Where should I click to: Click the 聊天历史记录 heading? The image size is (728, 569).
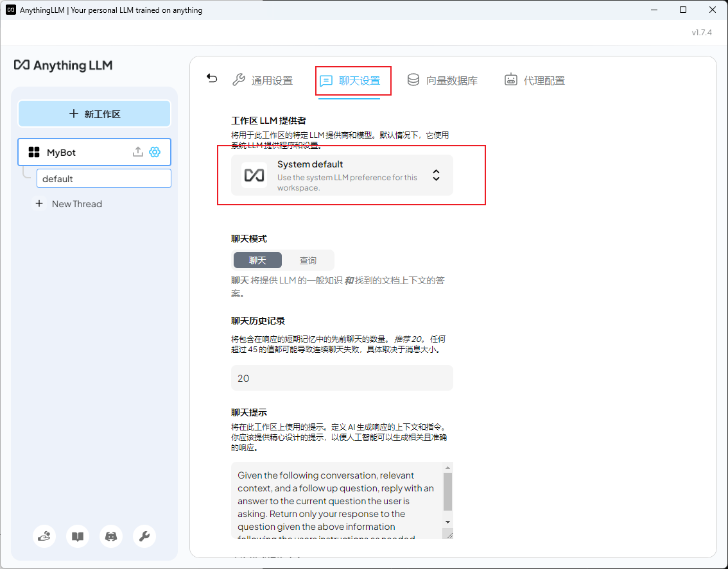click(x=258, y=321)
